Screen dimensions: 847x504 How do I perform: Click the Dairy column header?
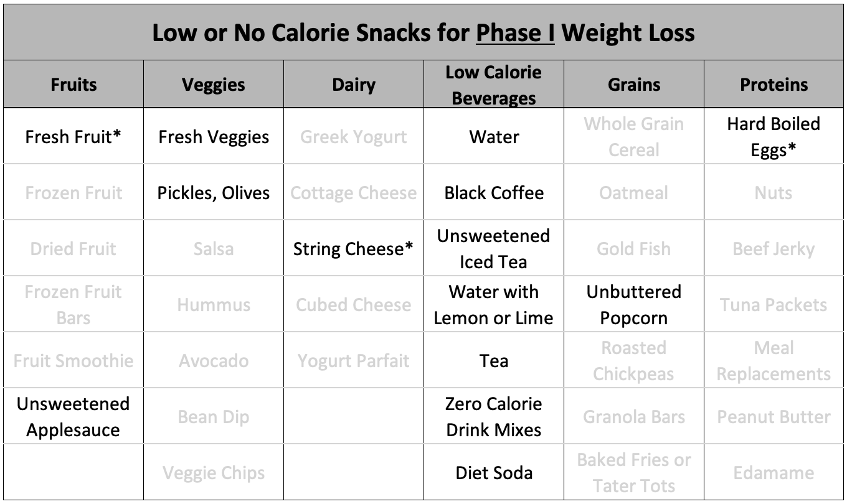354,85
